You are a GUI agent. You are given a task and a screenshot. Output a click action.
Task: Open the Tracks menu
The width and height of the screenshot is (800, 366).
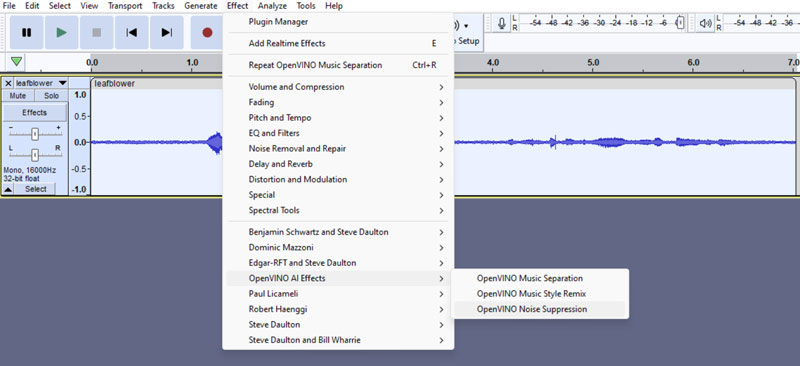163,6
